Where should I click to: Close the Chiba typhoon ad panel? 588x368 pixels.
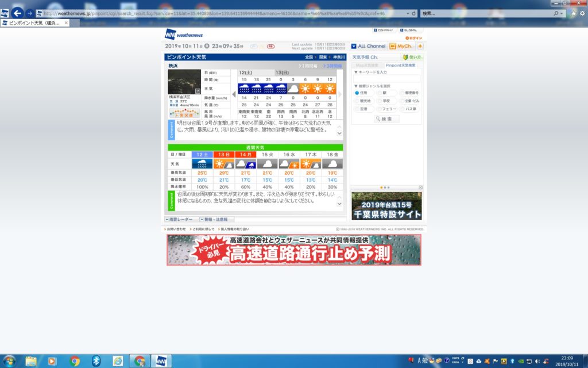420,187
